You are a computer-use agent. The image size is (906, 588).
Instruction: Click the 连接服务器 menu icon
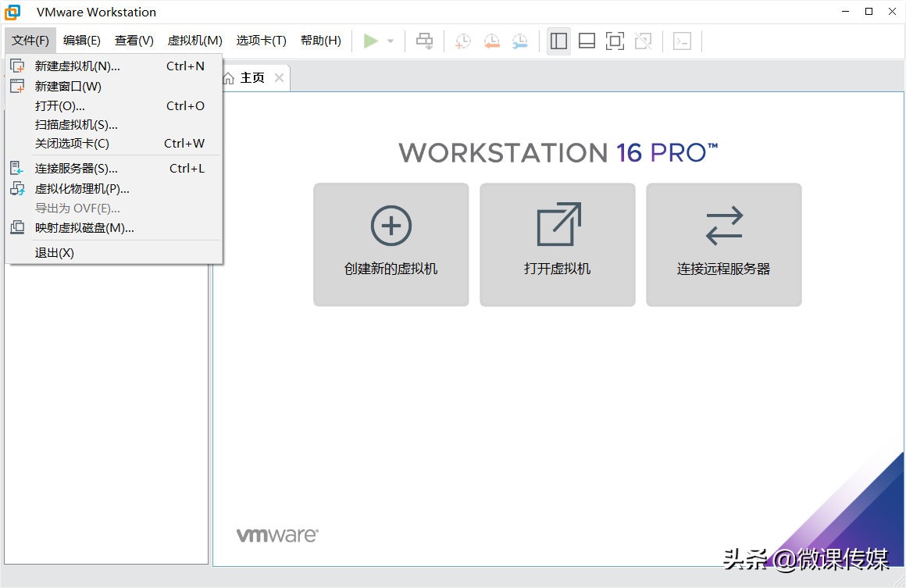pos(17,168)
